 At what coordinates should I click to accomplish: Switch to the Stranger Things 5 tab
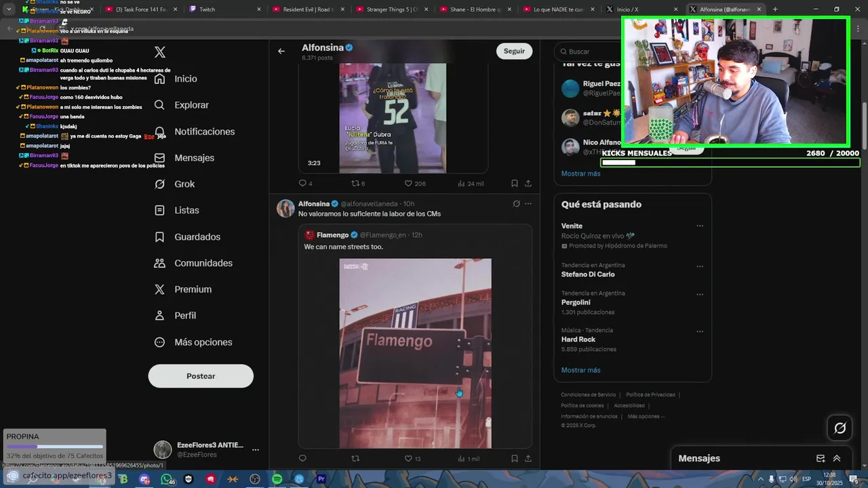392,9
